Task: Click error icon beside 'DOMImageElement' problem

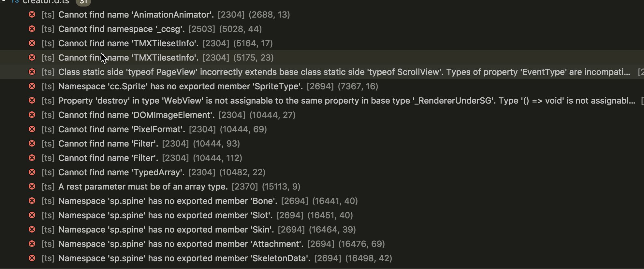Action: point(32,115)
